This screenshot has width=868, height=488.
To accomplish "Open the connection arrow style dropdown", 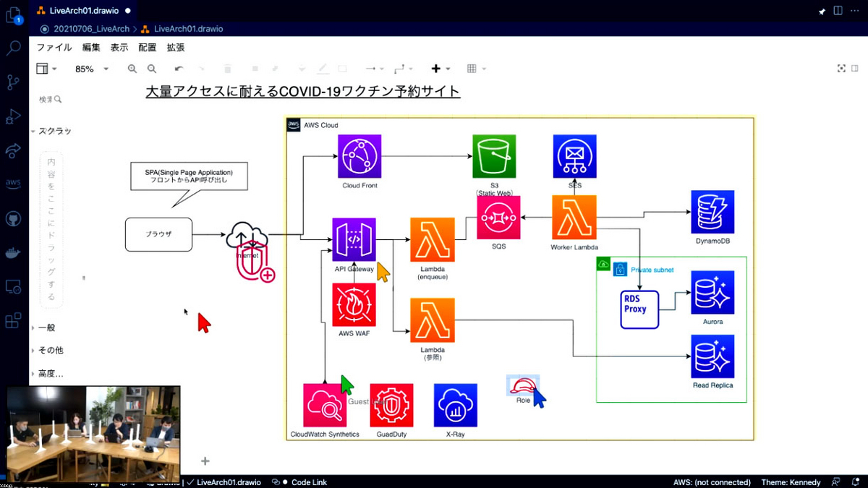I will click(x=374, y=69).
